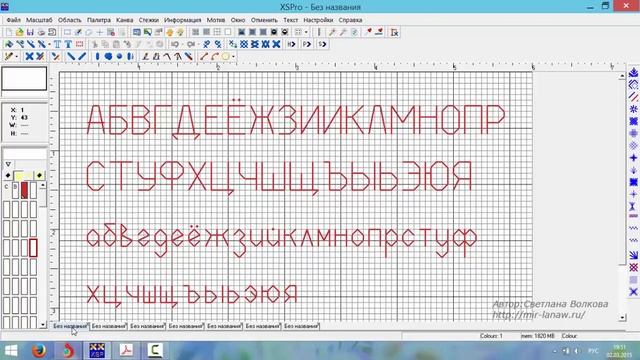
Task: Open the green C app taskbar icon
Action: (155, 351)
